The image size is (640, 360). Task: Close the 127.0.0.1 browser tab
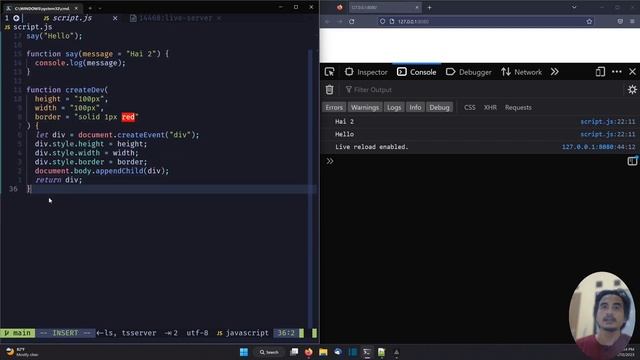point(417,7)
